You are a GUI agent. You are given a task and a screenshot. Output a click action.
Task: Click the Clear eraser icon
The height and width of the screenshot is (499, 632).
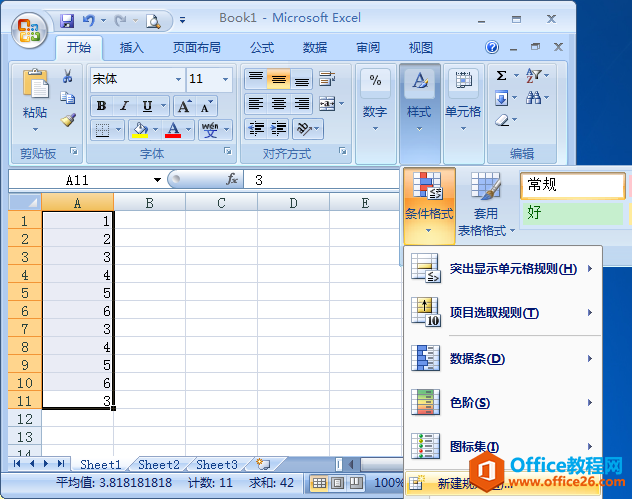coord(502,120)
